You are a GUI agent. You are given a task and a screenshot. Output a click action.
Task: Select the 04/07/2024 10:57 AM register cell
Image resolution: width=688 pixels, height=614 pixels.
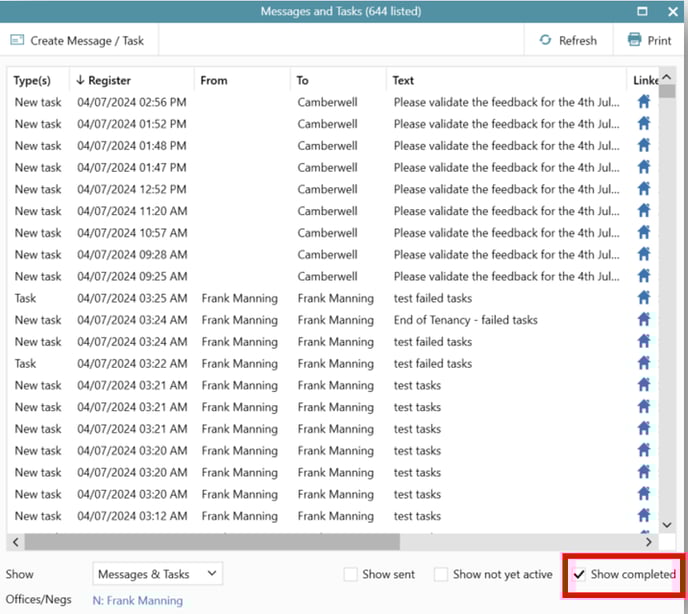tap(132, 233)
